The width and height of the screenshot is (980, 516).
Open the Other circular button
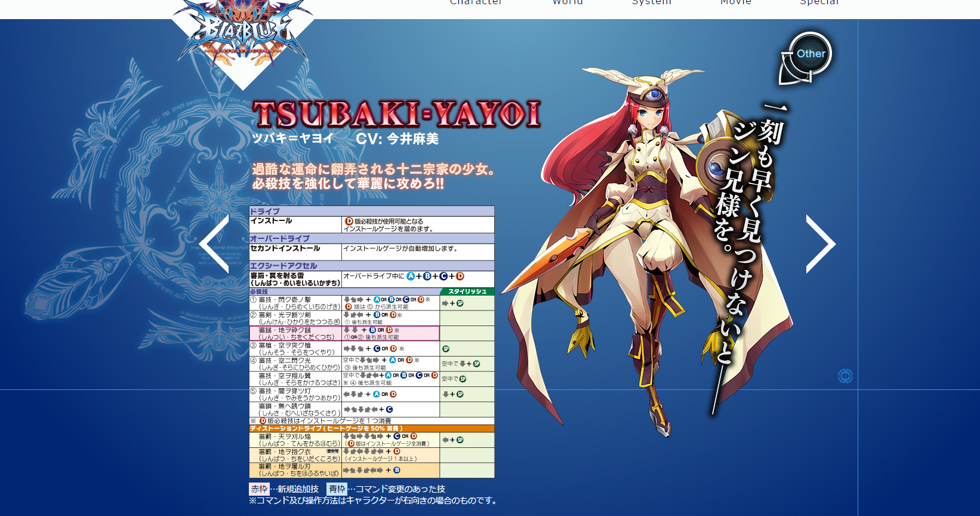[805, 58]
